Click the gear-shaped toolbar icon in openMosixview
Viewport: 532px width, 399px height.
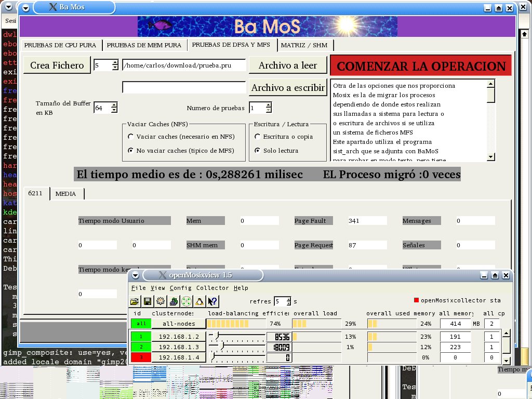pos(160,301)
